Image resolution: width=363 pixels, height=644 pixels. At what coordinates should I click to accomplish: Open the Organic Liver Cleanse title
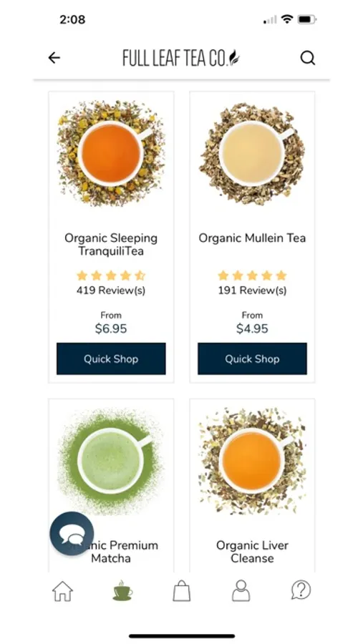coord(252,552)
